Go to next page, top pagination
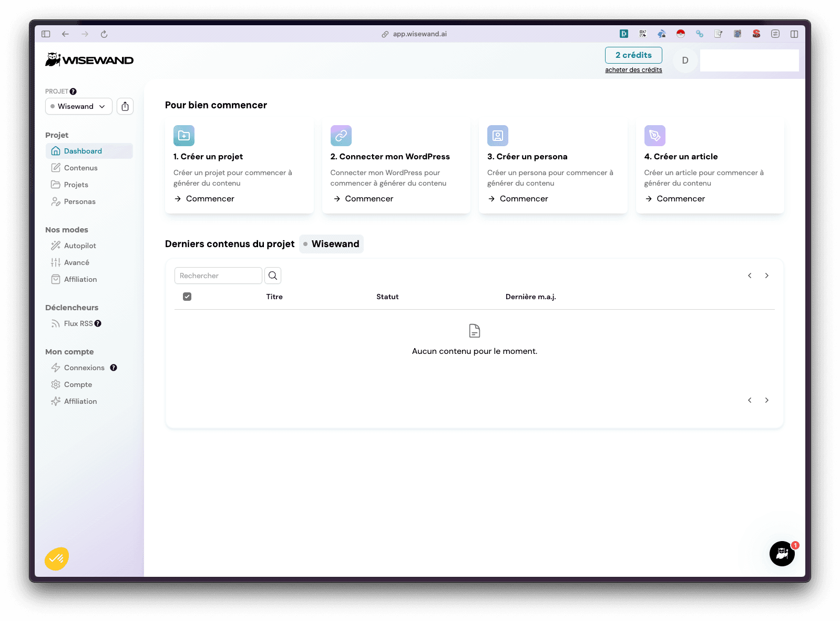Screen dimensions: 840x621 click(x=767, y=276)
